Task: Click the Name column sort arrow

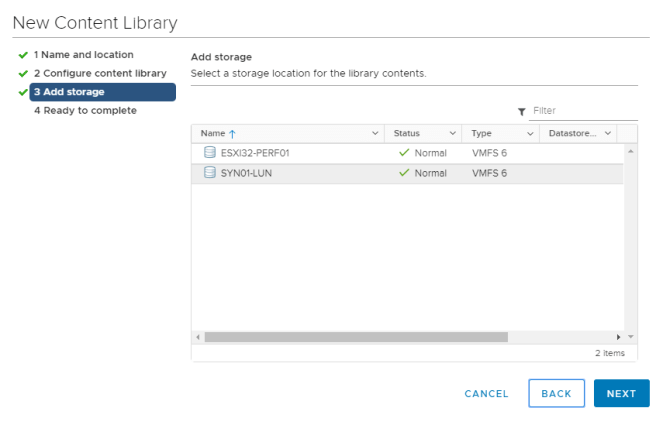Action: [x=233, y=133]
